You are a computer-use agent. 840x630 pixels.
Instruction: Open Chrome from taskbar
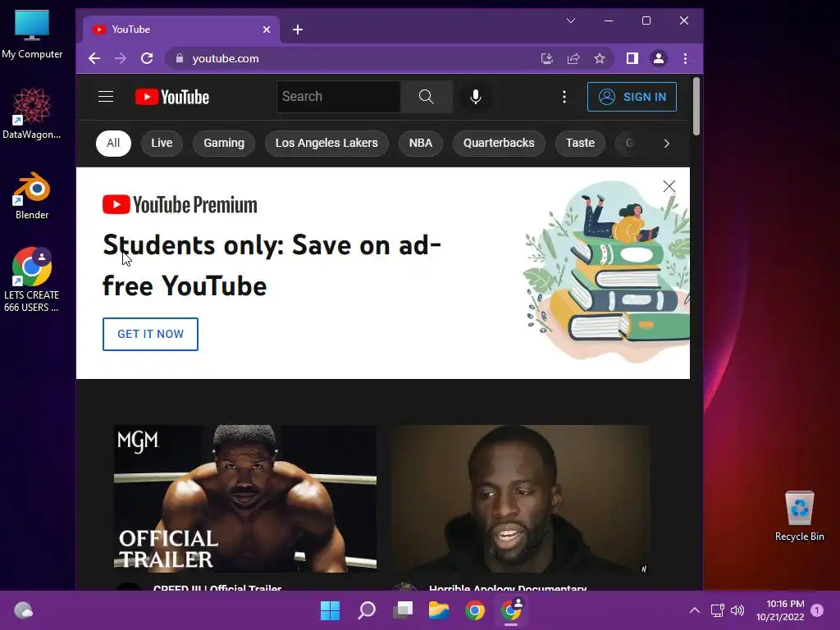475,610
